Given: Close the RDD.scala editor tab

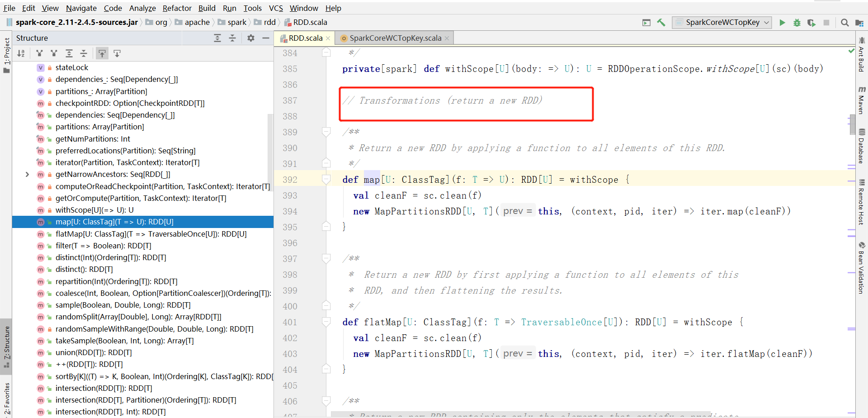Looking at the screenshot, I should (328, 38).
